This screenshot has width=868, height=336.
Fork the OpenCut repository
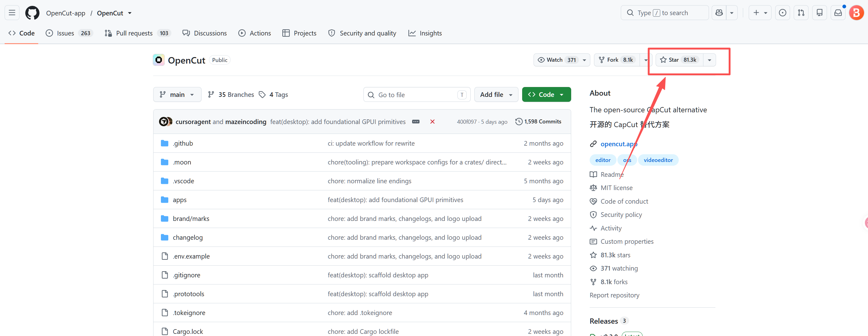[616, 60]
